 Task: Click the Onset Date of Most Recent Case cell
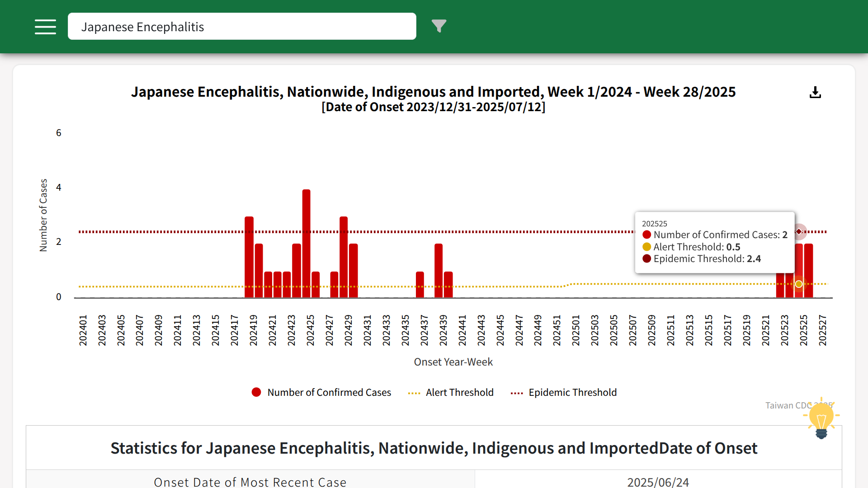(x=250, y=481)
